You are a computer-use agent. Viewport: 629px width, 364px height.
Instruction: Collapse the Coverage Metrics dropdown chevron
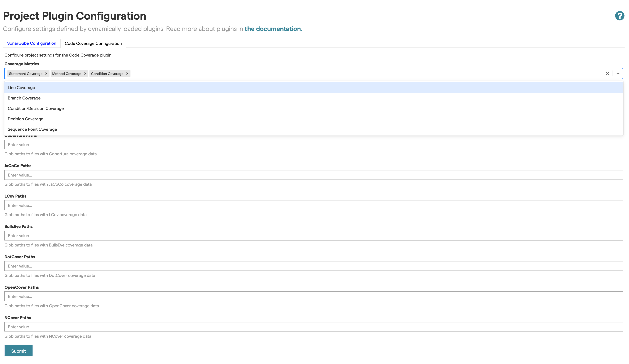[x=618, y=73]
